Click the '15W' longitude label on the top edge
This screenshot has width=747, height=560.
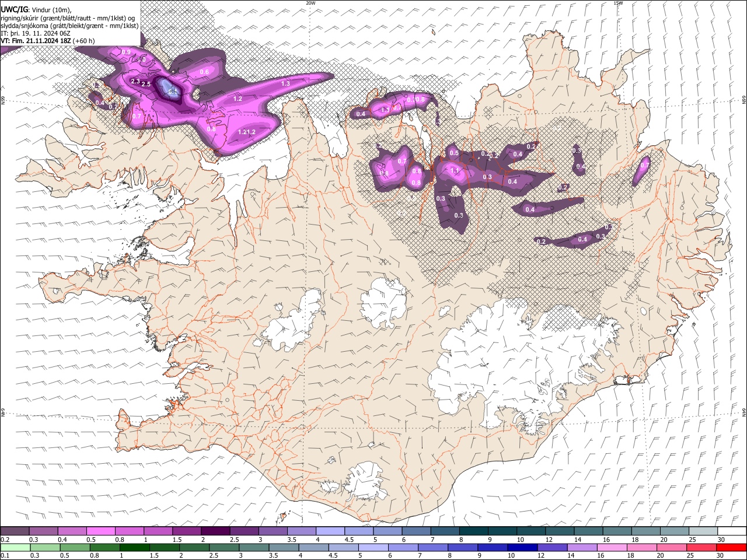(618, 3)
